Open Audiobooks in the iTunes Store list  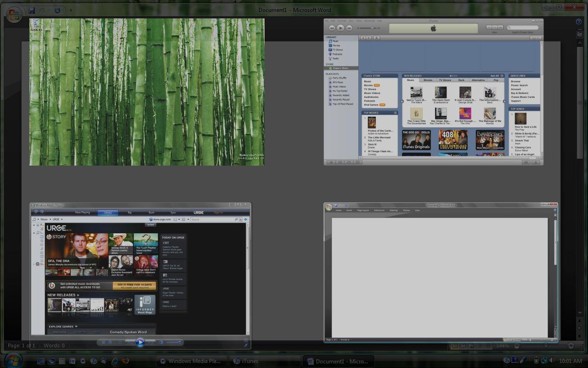coord(371,97)
